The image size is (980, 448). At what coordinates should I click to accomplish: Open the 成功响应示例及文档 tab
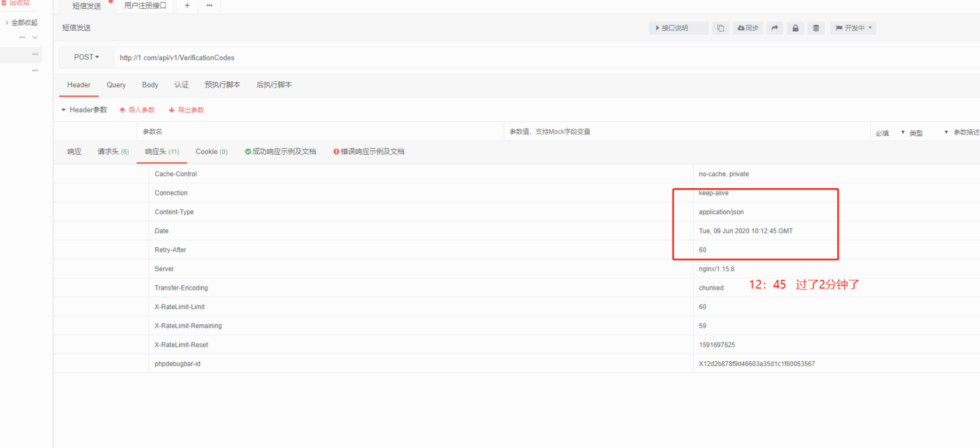[x=281, y=152]
